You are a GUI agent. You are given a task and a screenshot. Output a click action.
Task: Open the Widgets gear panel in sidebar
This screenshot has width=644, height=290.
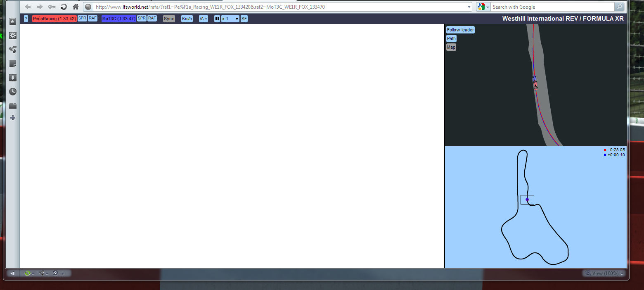tap(13, 36)
